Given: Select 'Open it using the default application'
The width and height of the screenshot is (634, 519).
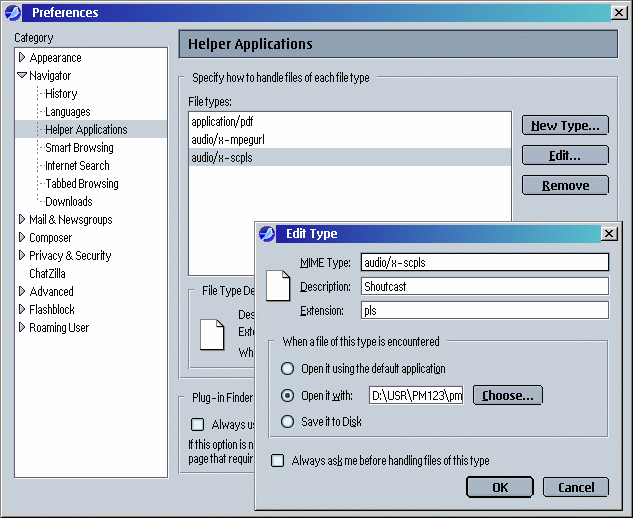Looking at the screenshot, I should tap(289, 369).
